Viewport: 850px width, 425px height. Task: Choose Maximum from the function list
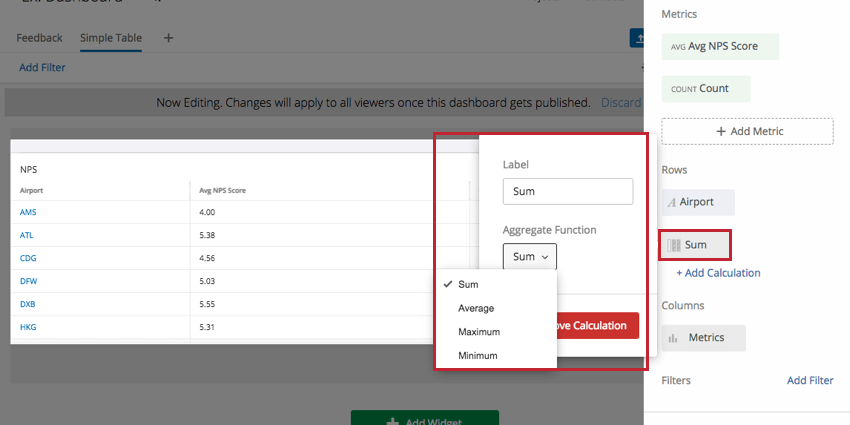479,332
